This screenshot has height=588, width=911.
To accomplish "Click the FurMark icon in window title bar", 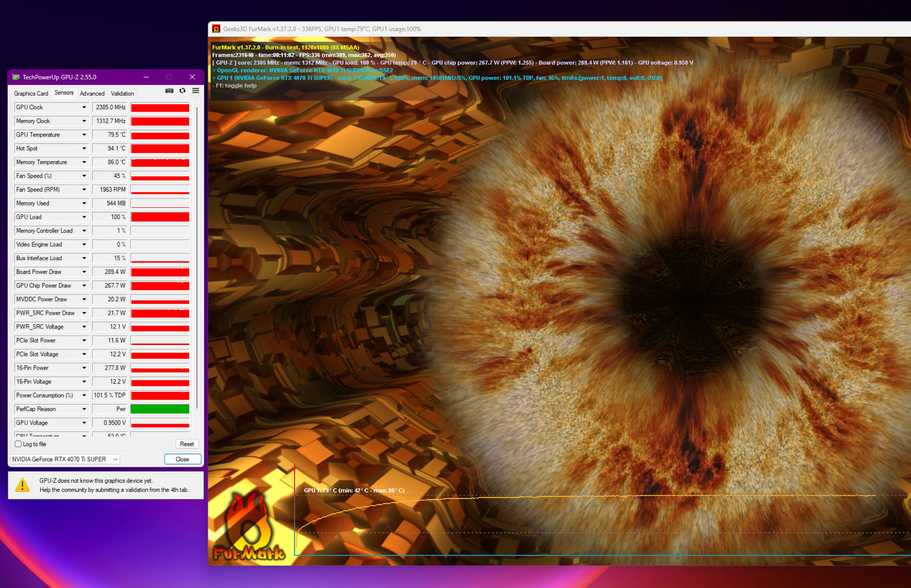I will pos(216,29).
